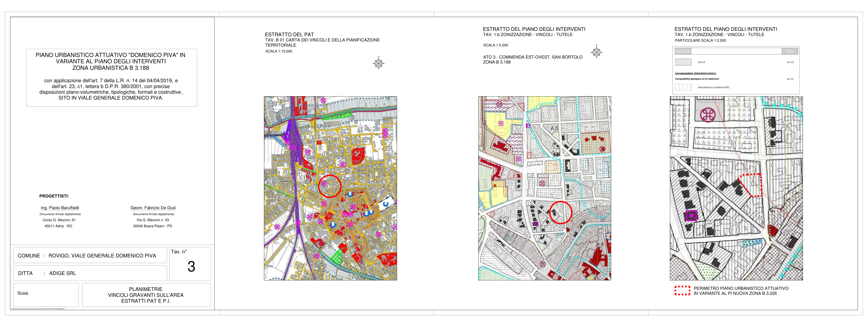Viewport: 868px width, 327px height.
Task: Click the 'PIANO URBANISTICO ATTUATIVO DOMENICO PIVA' title box
Action: click(x=111, y=77)
